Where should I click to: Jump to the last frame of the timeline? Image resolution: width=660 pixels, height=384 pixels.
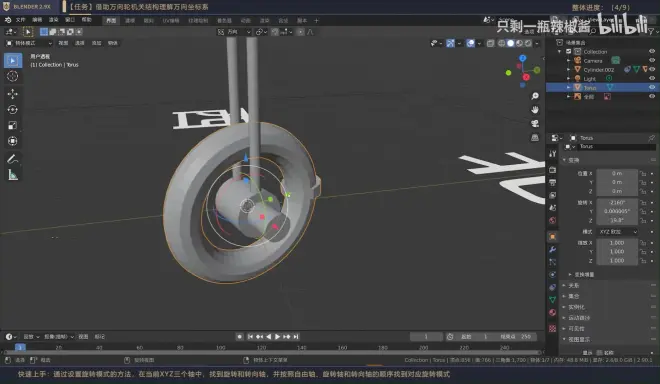pos(296,336)
